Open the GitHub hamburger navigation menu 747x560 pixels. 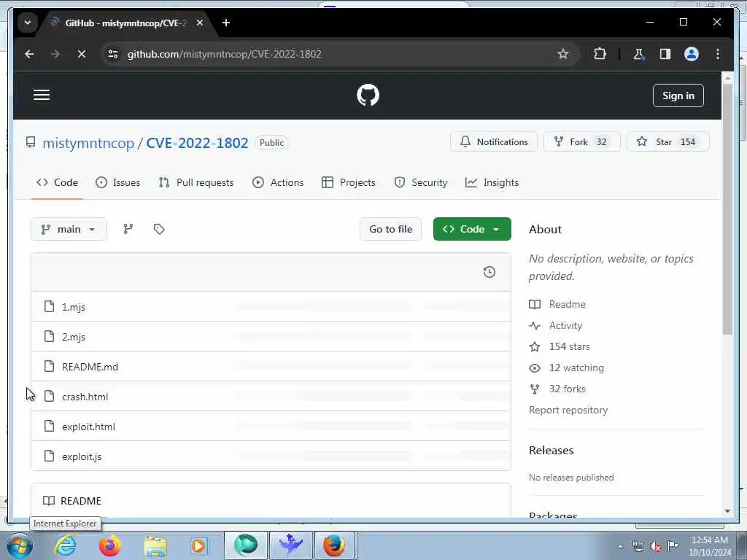tap(42, 95)
